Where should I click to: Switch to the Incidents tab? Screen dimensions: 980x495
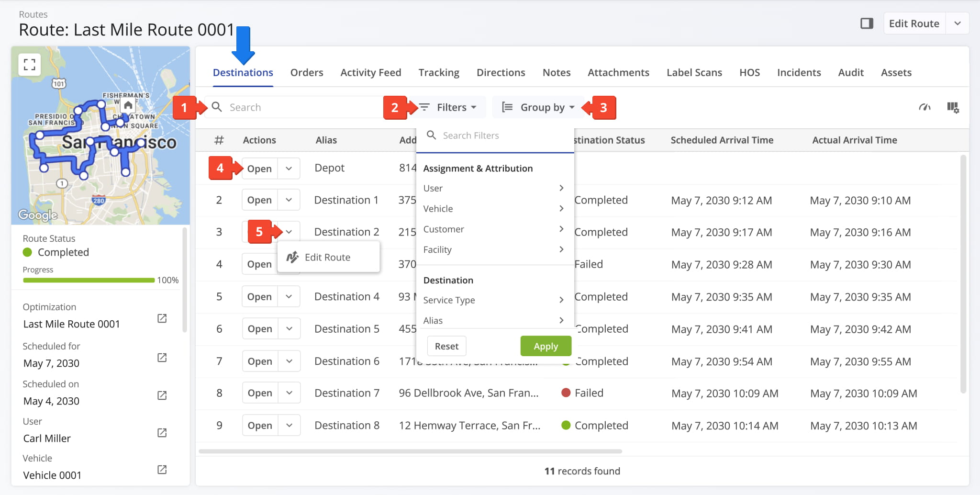point(799,73)
